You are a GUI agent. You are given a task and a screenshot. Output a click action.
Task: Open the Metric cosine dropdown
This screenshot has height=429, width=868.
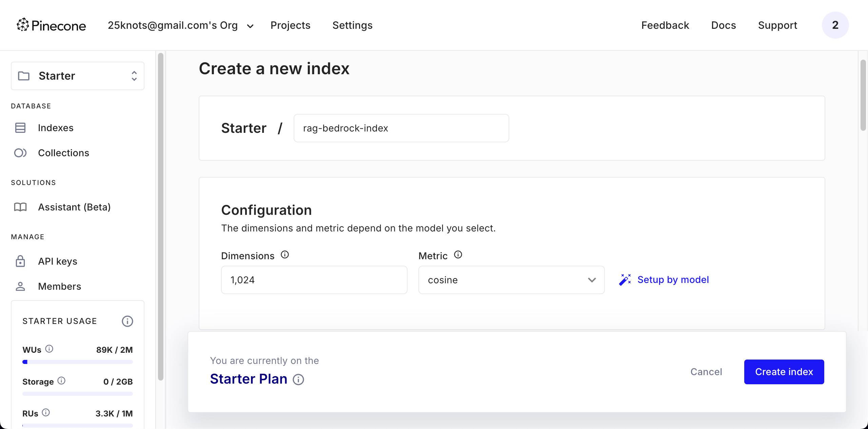[511, 280]
